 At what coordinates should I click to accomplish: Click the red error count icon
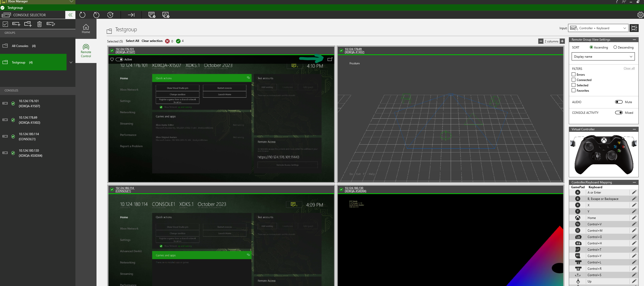167,41
